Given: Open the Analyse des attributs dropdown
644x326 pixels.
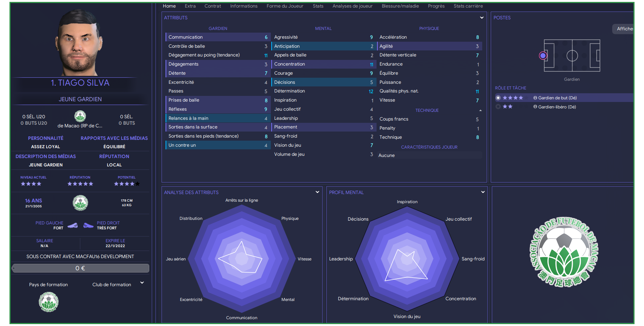Looking at the screenshot, I should pos(317,192).
